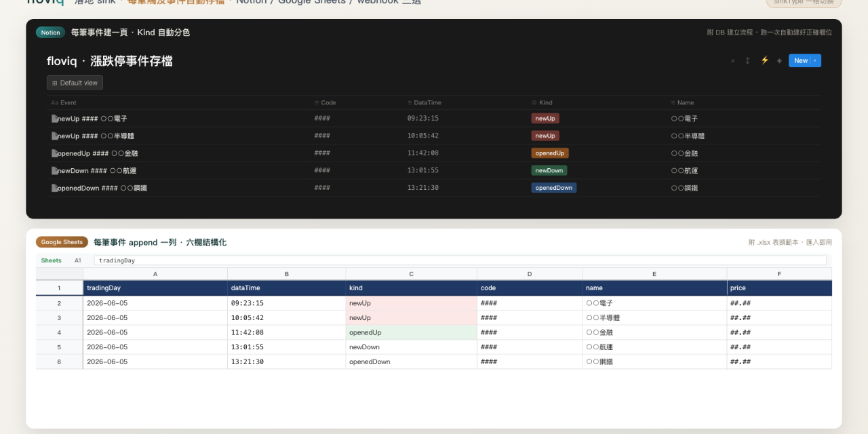Click the search icon in the Notion database toolbar
This screenshot has height=434, width=868.
(732, 61)
